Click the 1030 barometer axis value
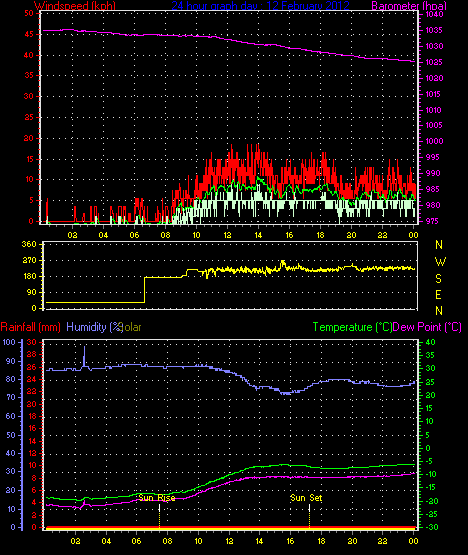The width and height of the screenshot is (468, 555). coord(434,46)
